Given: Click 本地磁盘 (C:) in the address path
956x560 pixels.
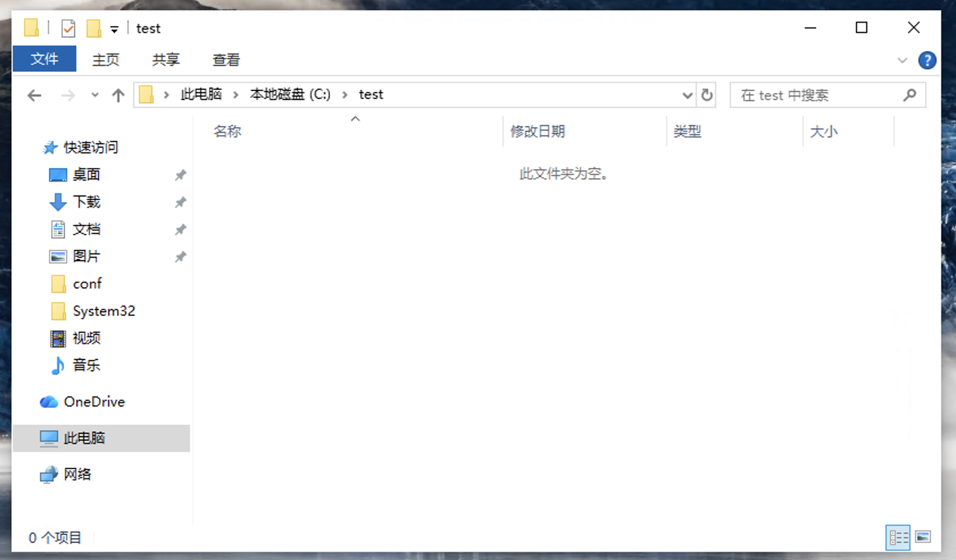Looking at the screenshot, I should tap(290, 94).
